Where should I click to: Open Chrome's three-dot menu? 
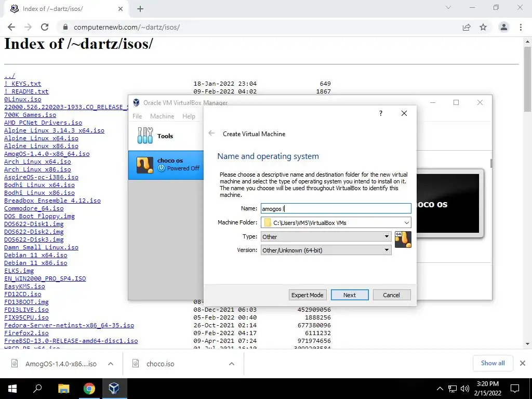pos(521,27)
